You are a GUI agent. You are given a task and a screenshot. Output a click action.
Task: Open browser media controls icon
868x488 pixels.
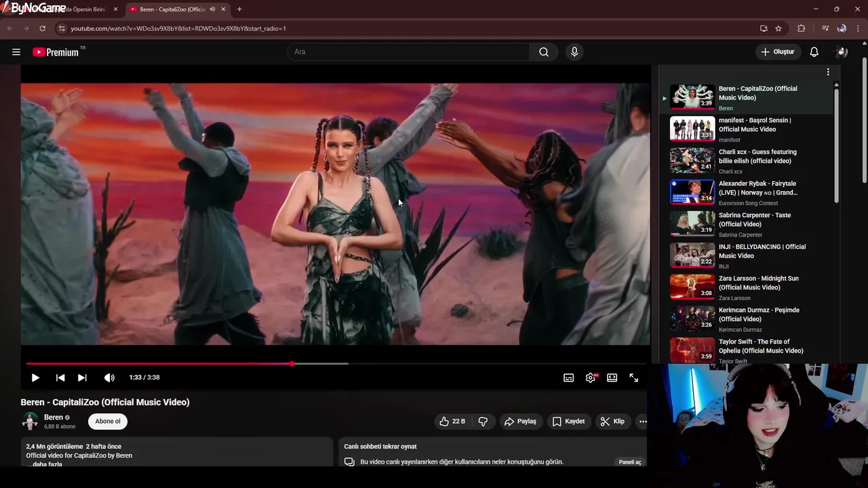point(825,28)
